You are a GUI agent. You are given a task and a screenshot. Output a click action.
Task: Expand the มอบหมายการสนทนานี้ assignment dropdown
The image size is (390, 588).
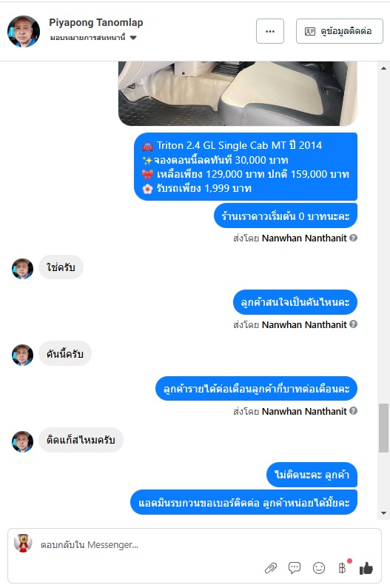[x=93, y=38]
